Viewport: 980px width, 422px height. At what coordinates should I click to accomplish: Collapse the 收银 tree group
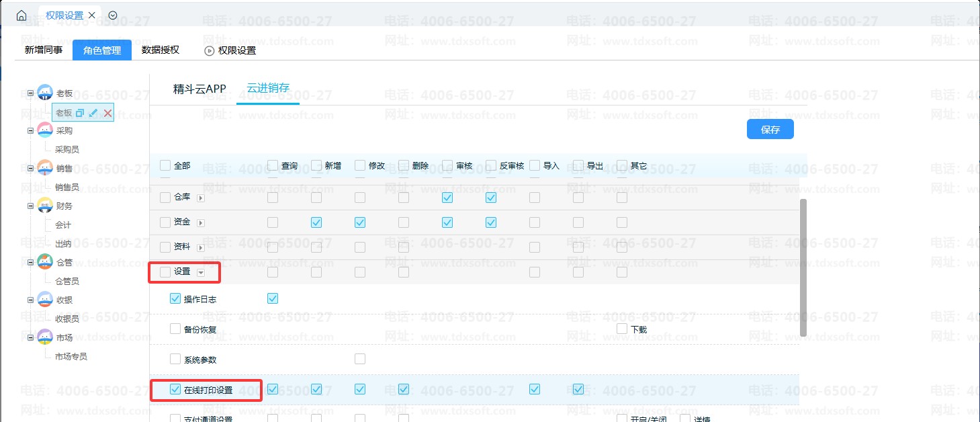(x=30, y=300)
